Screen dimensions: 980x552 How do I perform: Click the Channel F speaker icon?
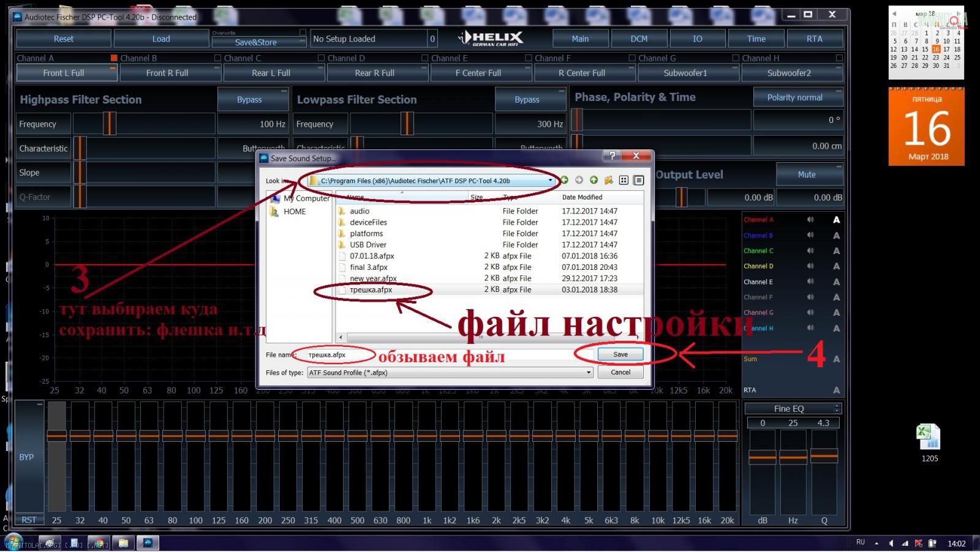tap(810, 297)
